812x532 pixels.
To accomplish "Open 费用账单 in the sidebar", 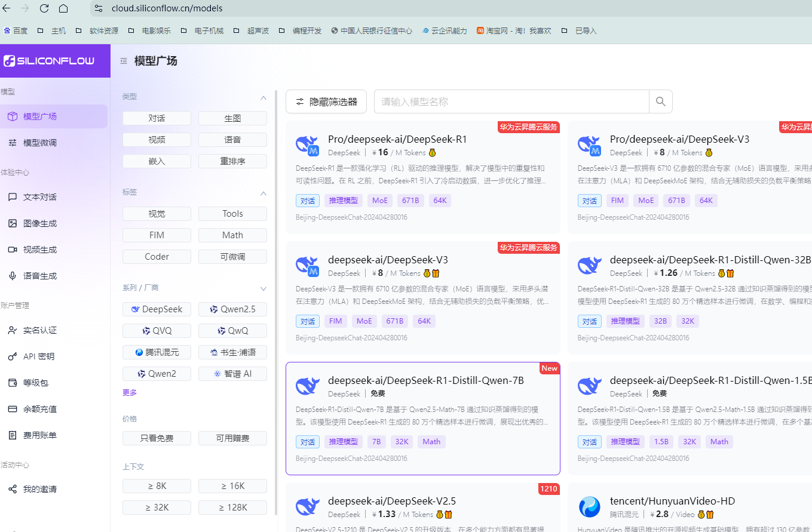I will pyautogui.click(x=54, y=435).
